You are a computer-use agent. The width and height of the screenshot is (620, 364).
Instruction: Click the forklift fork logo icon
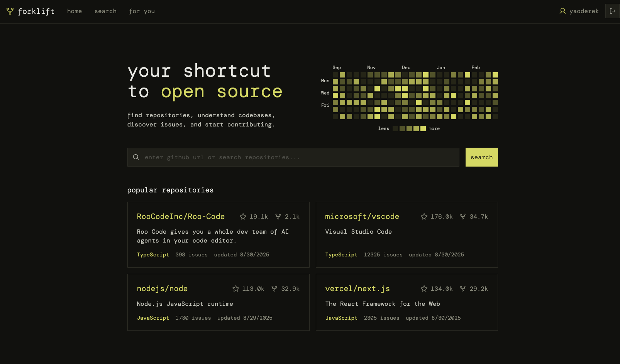(x=10, y=11)
